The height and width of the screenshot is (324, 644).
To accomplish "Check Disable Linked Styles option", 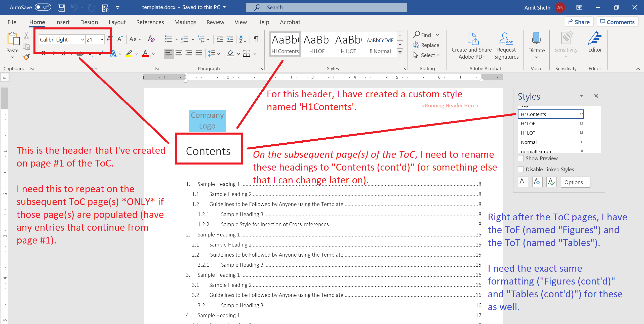I will (521, 169).
